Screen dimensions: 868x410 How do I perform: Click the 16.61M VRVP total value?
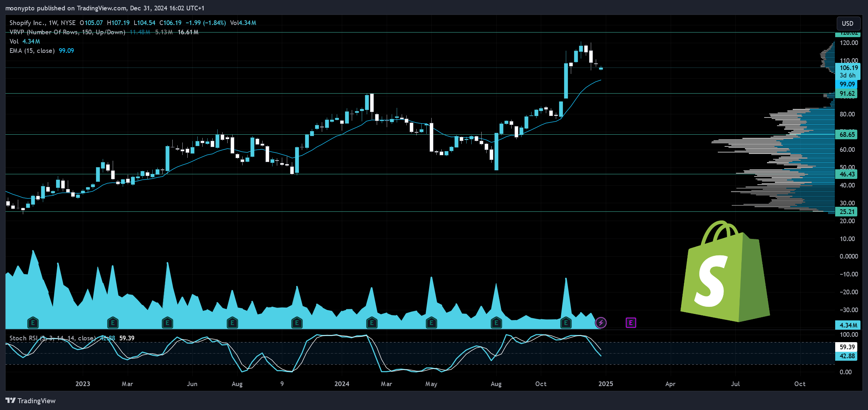(x=188, y=32)
